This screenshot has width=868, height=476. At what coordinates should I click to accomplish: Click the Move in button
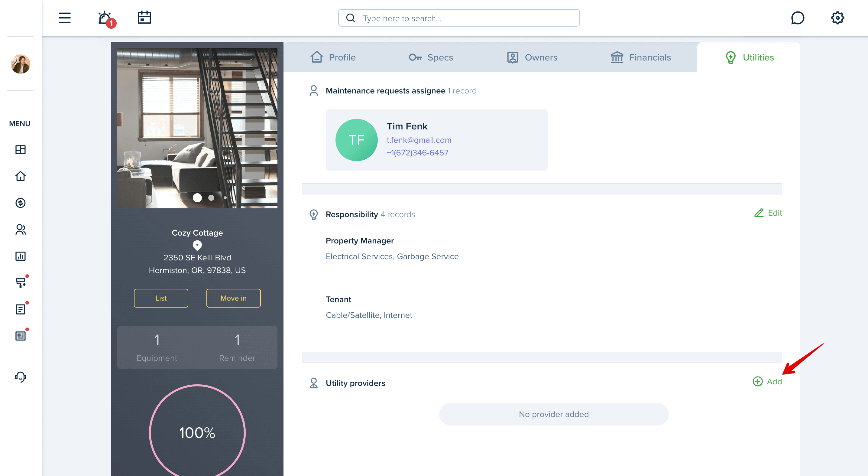(x=234, y=298)
